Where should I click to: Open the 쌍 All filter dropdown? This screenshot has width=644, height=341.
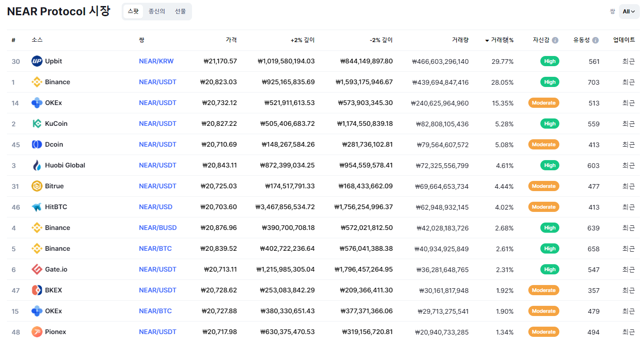coord(629,12)
